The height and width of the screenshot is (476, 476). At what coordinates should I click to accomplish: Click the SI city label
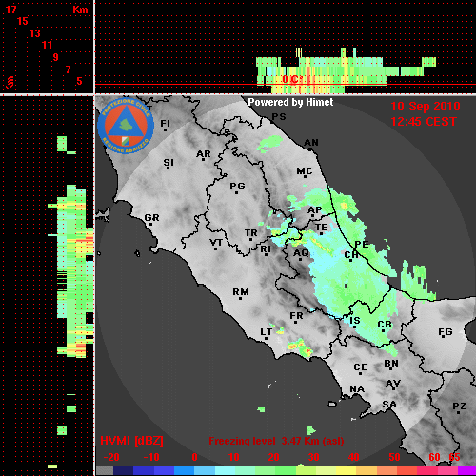169,163
